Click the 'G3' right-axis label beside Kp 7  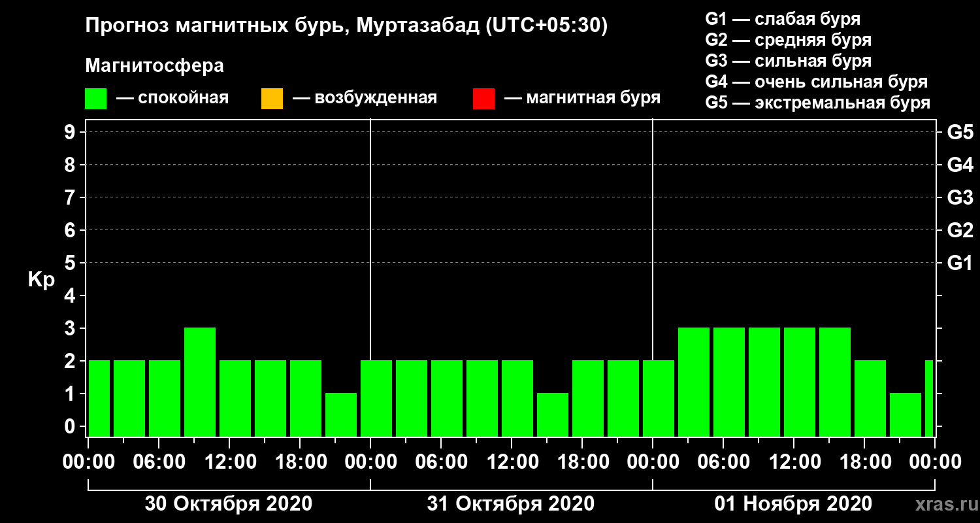pos(960,197)
